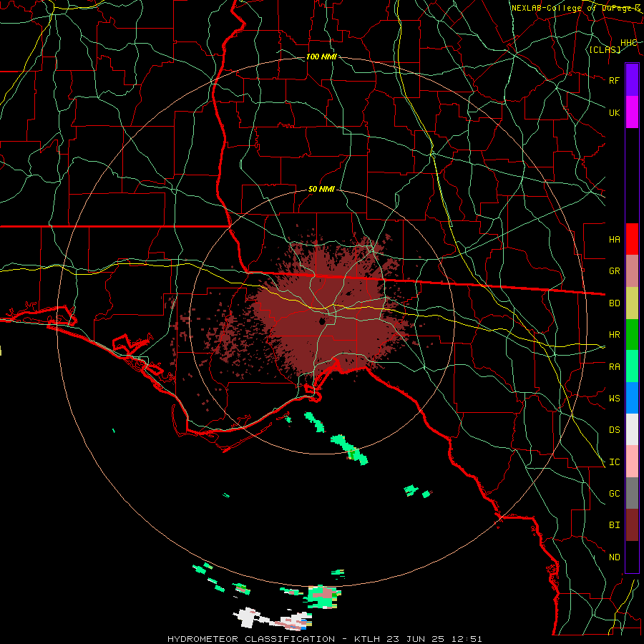This screenshot has width=644, height=644.
Task: Click the HA legend label
Action: pos(614,240)
